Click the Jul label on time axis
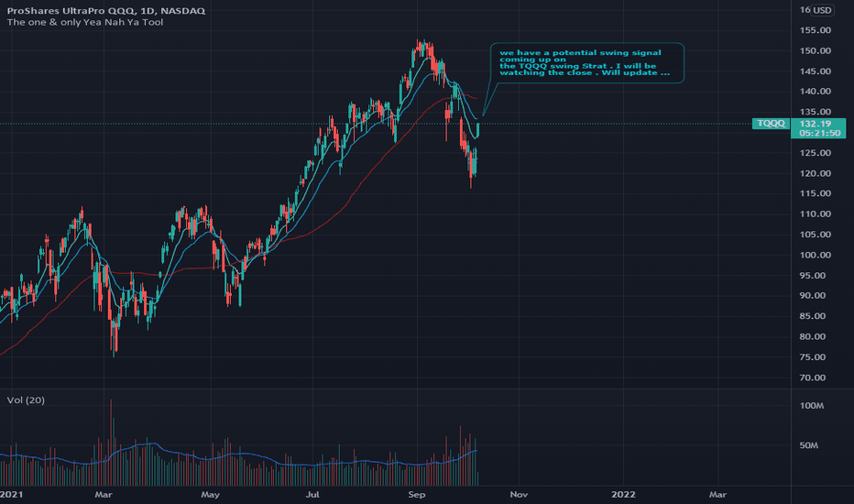Viewport: 854px width, 504px height. click(312, 494)
